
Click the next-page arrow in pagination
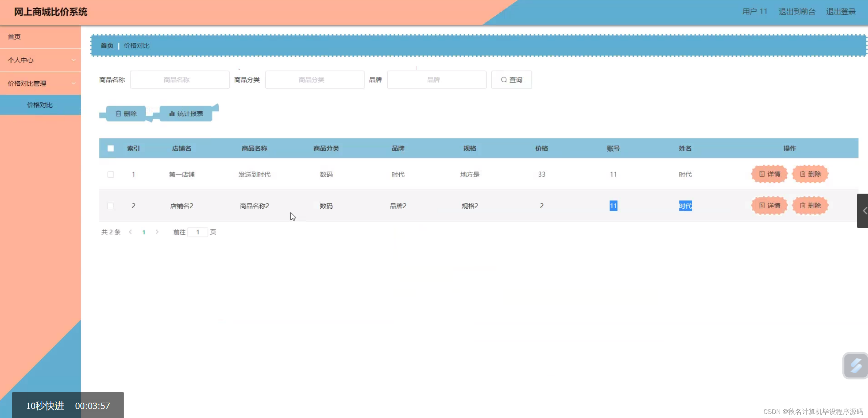(157, 232)
